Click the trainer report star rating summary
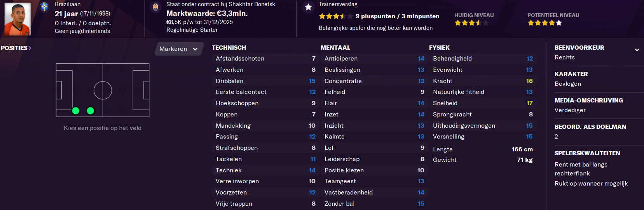This screenshot has width=644, height=210. pos(379,16)
